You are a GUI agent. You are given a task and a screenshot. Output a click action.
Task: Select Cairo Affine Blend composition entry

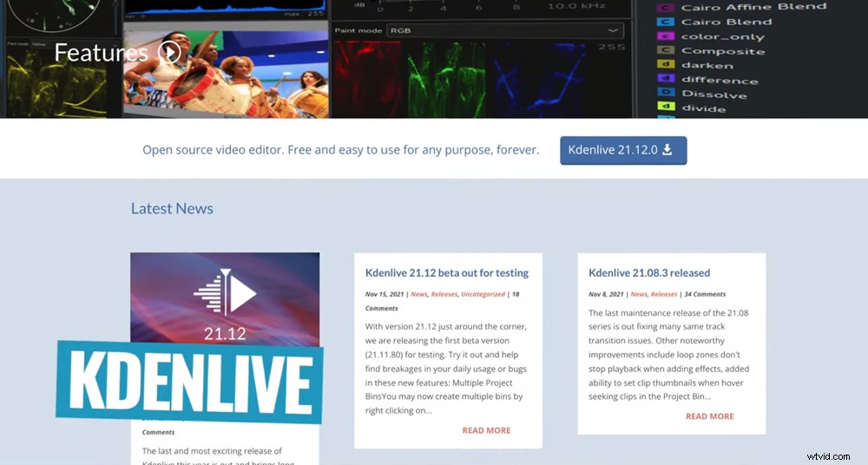tap(753, 7)
